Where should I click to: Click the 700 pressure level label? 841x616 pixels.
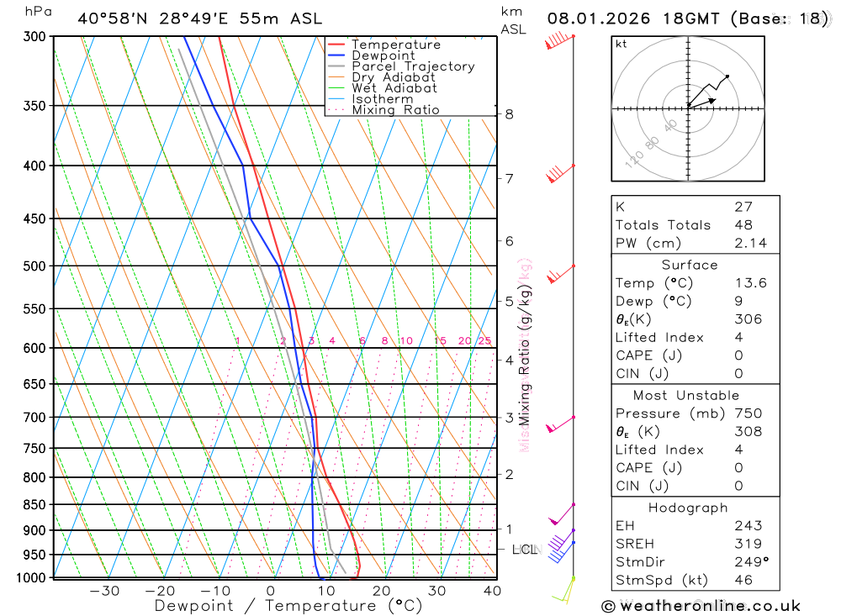(34, 417)
